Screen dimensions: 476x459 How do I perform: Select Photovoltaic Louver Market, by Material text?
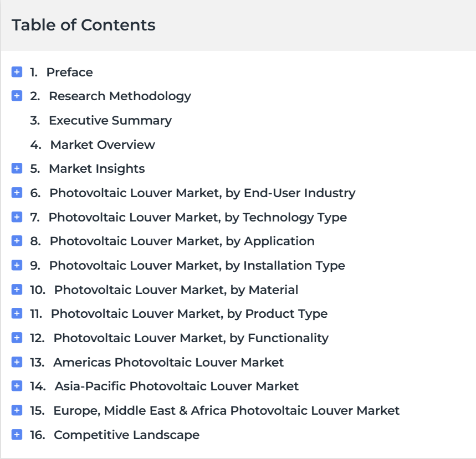click(176, 290)
